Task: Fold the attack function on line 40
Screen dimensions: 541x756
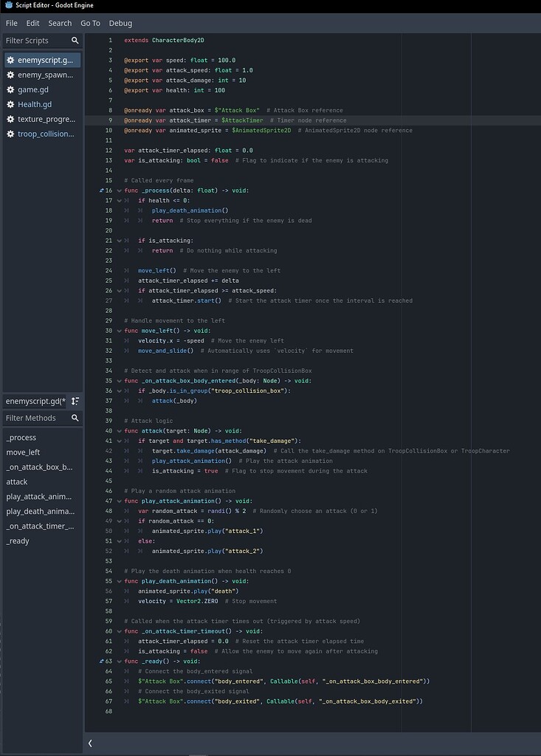Action: [117, 431]
